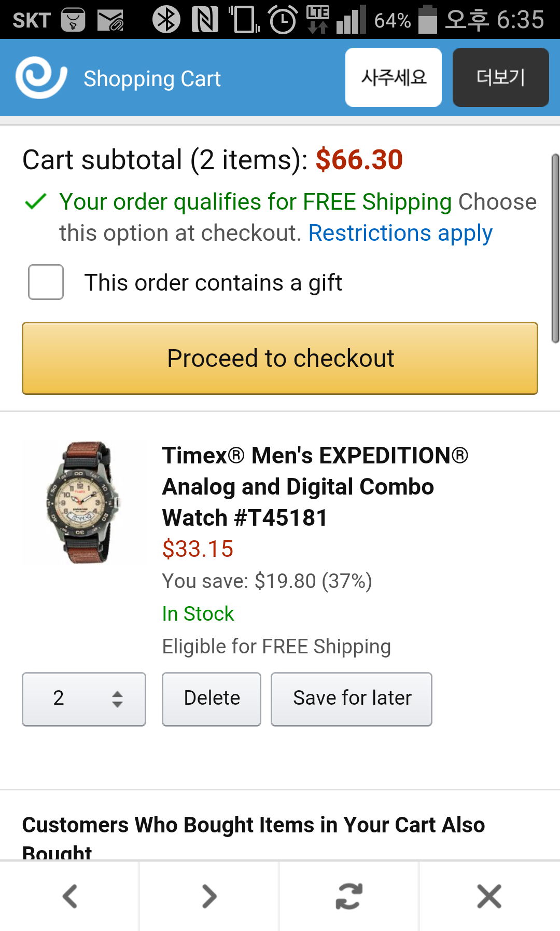This screenshot has width=560, height=931.
Task: Close the browser with X icon
Action: tap(489, 896)
